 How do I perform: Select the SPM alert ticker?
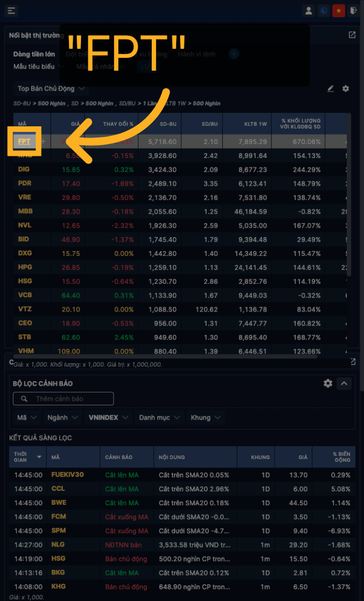58,530
